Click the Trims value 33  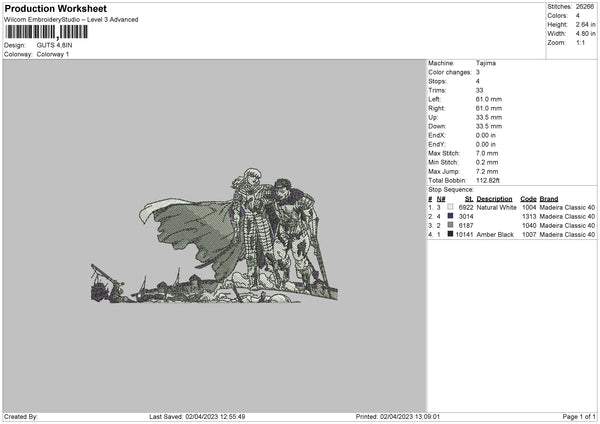click(x=479, y=90)
